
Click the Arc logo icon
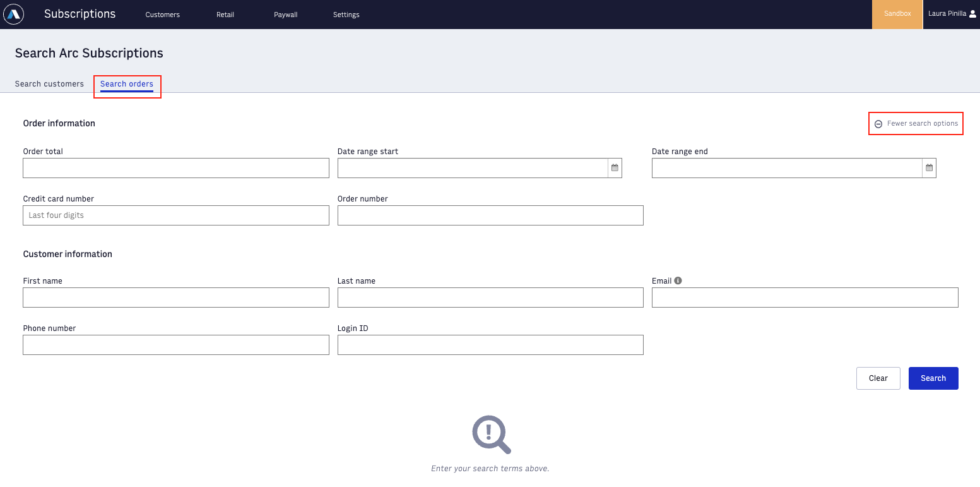[13, 14]
